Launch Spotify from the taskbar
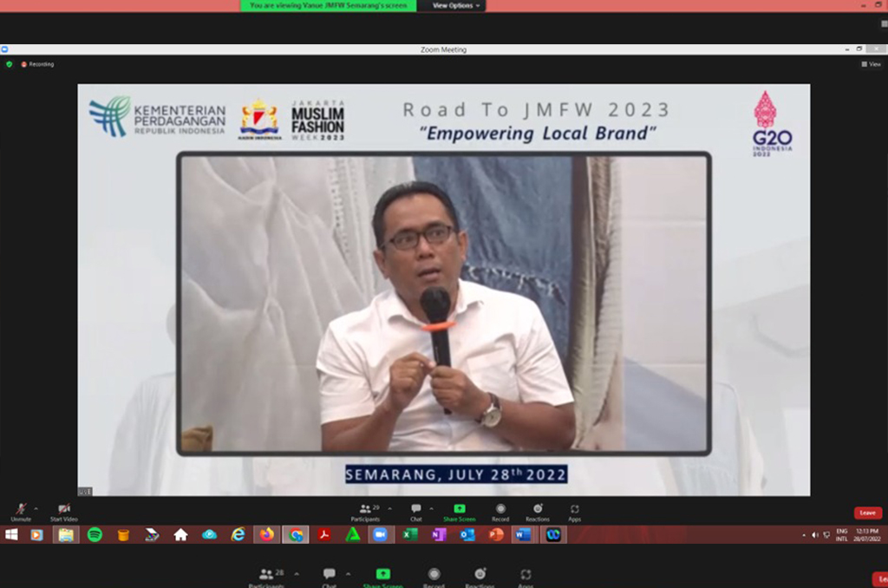888x588 pixels. [x=95, y=534]
